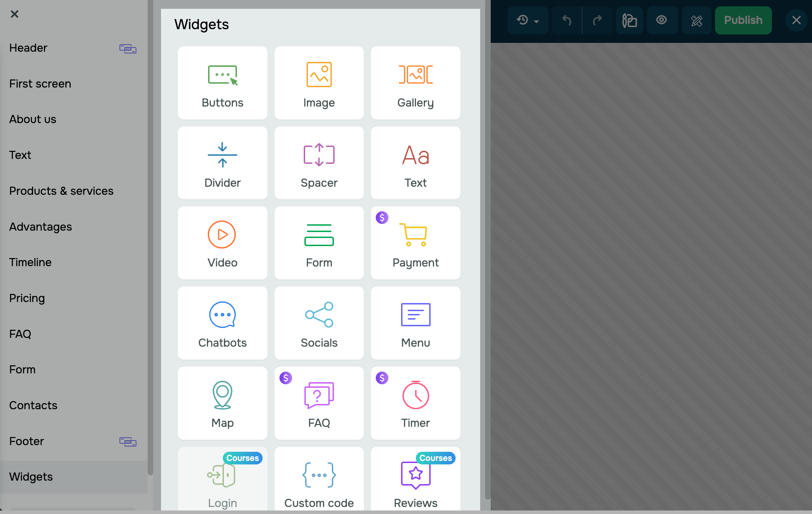
Task: Insert the Timer widget
Action: [x=415, y=403]
